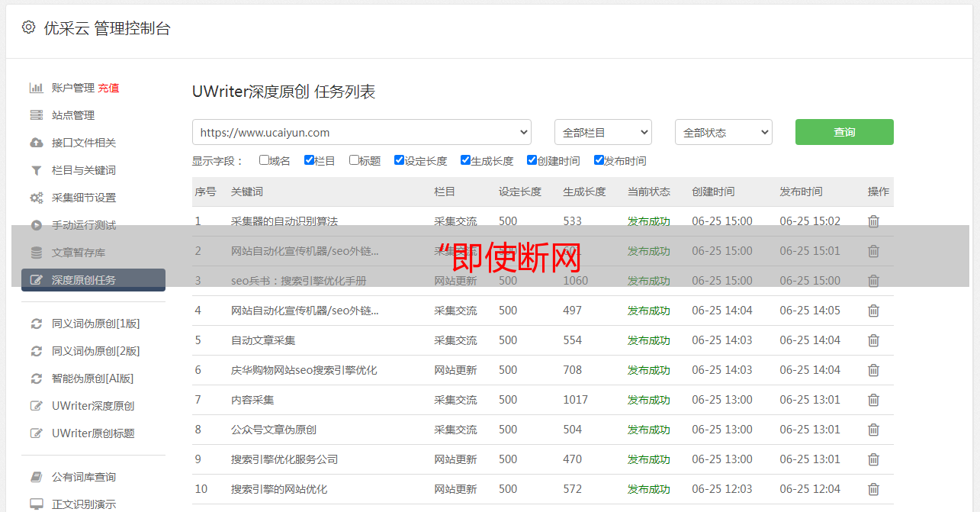Click the gear icon beside 优采云 管理控制台

28,27
